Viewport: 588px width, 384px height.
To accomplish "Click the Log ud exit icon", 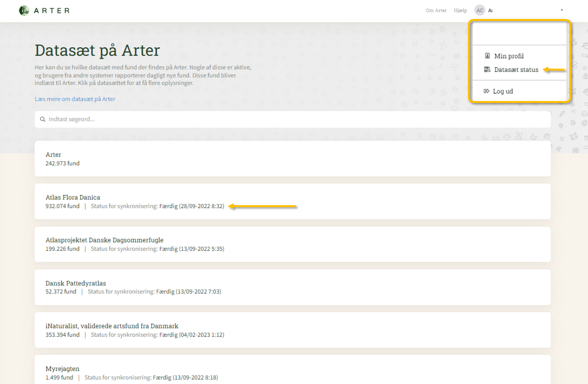I will pyautogui.click(x=487, y=91).
